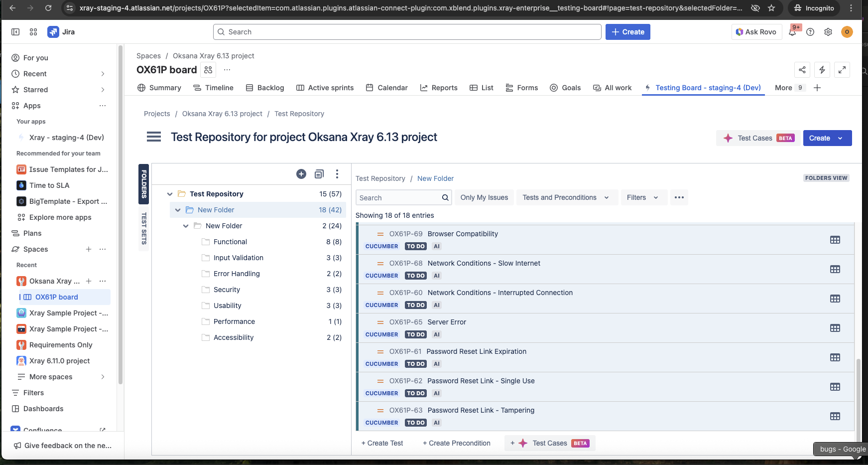868x465 pixels.
Task: Switch to the Test Sets side tab
Action: click(144, 228)
